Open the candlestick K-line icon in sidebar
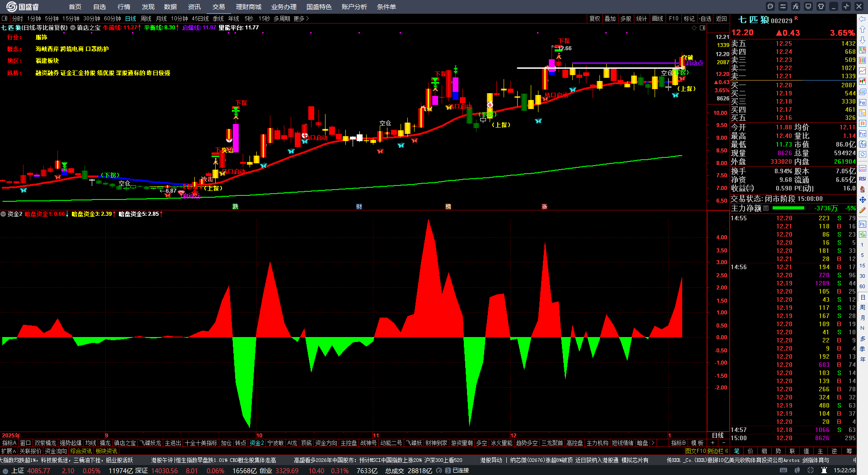This screenshot has height=475, width=868. [x=863, y=81]
